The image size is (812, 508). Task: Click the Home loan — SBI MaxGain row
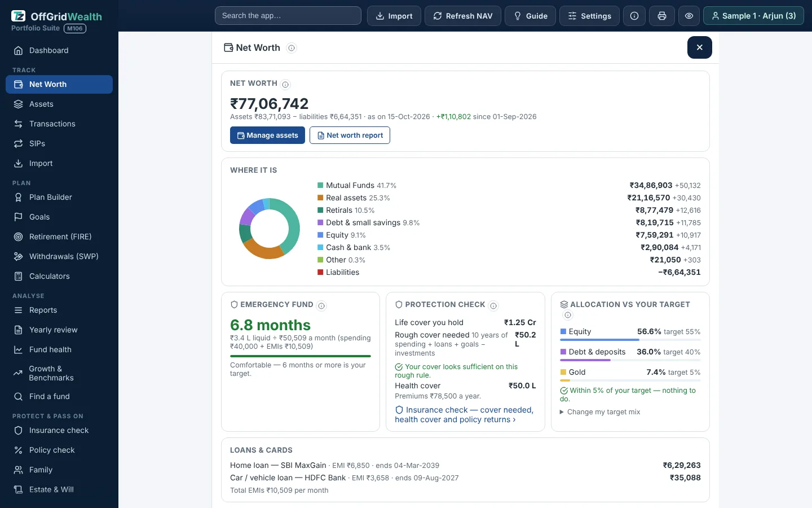(465, 465)
